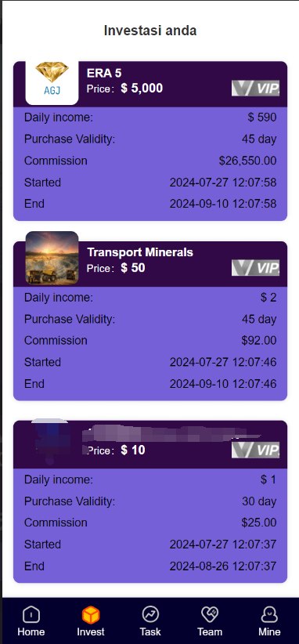Click the VIP badge on ERA 5 card
This screenshot has width=299, height=644.
[x=255, y=89]
